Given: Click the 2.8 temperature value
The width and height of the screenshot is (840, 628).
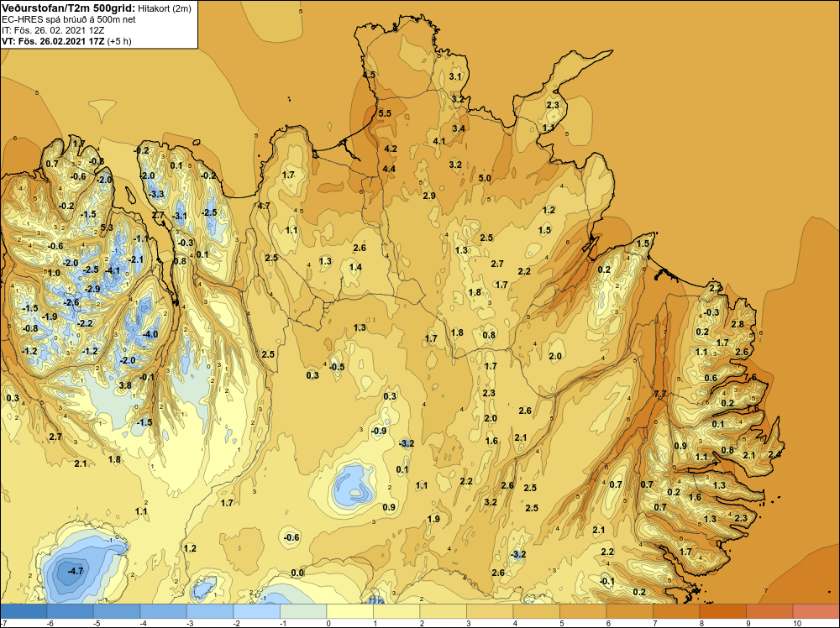Looking at the screenshot, I should 738,324.
